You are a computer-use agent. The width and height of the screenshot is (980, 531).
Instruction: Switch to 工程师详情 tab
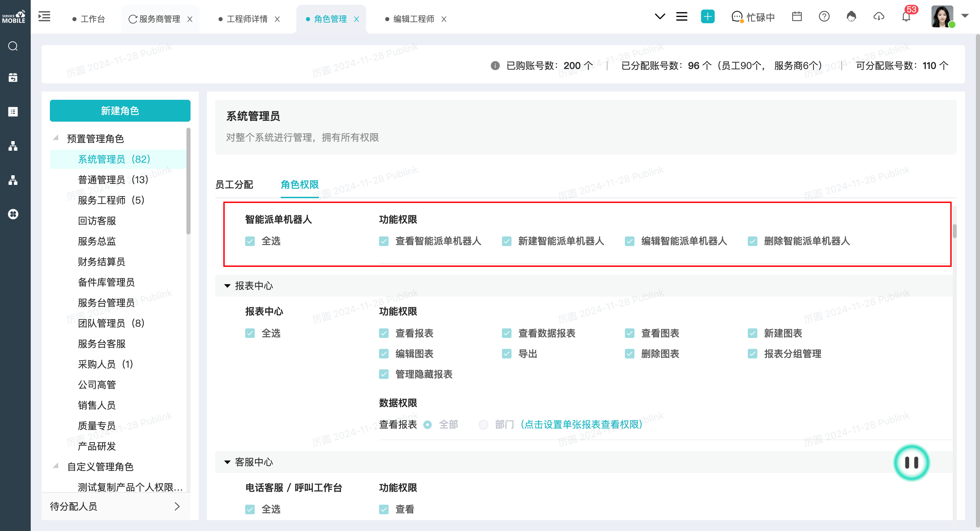point(243,19)
